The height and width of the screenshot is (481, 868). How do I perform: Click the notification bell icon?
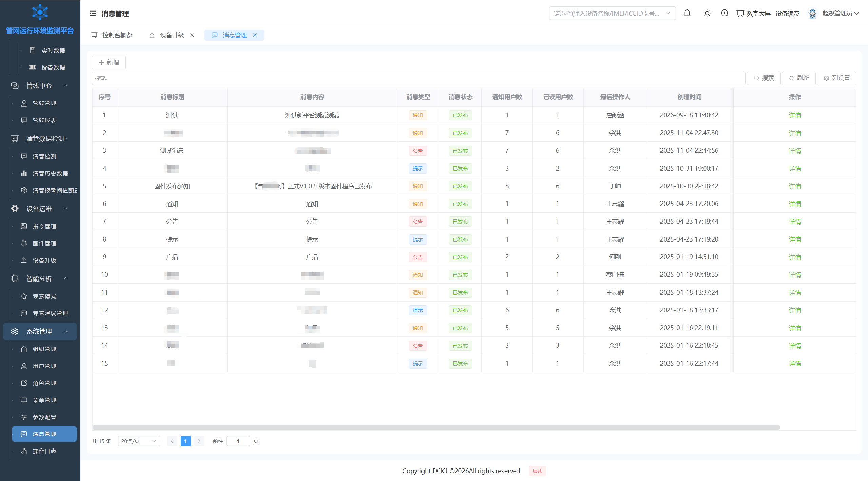pyautogui.click(x=687, y=13)
